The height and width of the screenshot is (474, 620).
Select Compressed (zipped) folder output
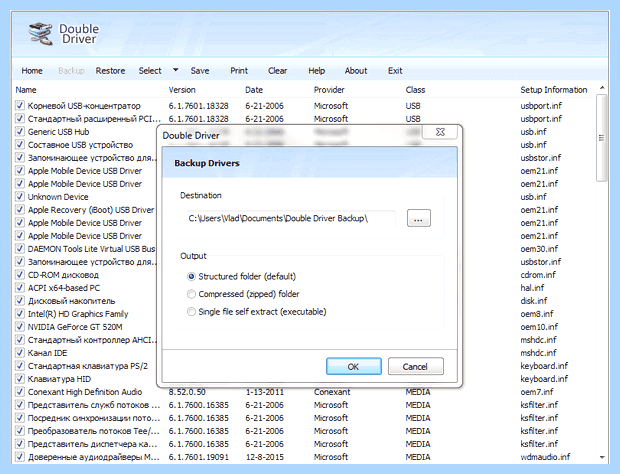pos(191,294)
